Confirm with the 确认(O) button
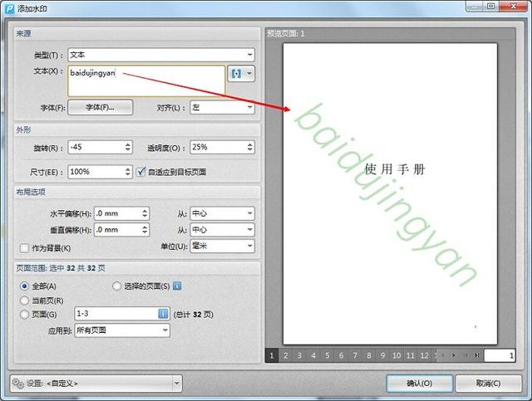This screenshot has height=401, width=532. [x=419, y=384]
